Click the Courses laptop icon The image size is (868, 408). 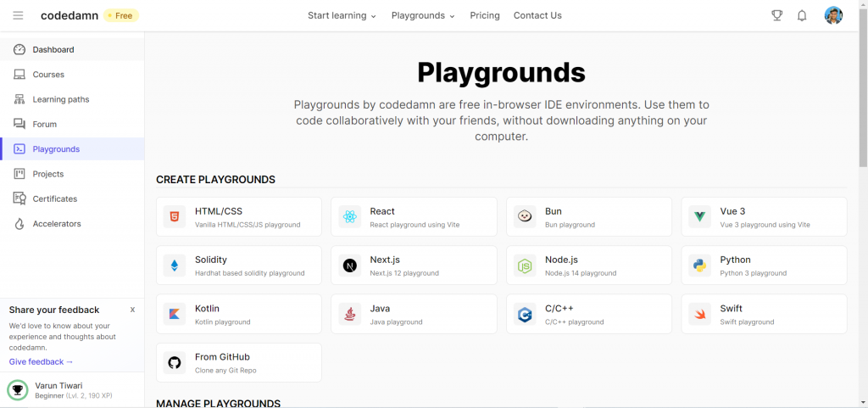[19, 75]
